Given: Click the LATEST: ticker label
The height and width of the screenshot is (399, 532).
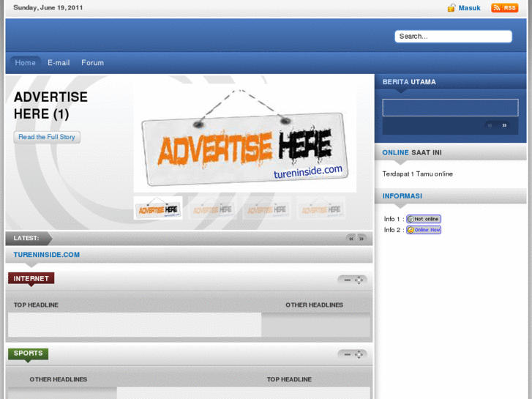Looking at the screenshot, I should pos(26,238).
